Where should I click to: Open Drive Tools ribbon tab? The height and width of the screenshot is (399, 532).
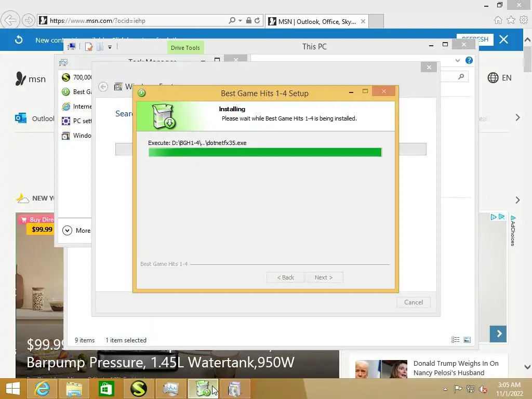click(185, 48)
